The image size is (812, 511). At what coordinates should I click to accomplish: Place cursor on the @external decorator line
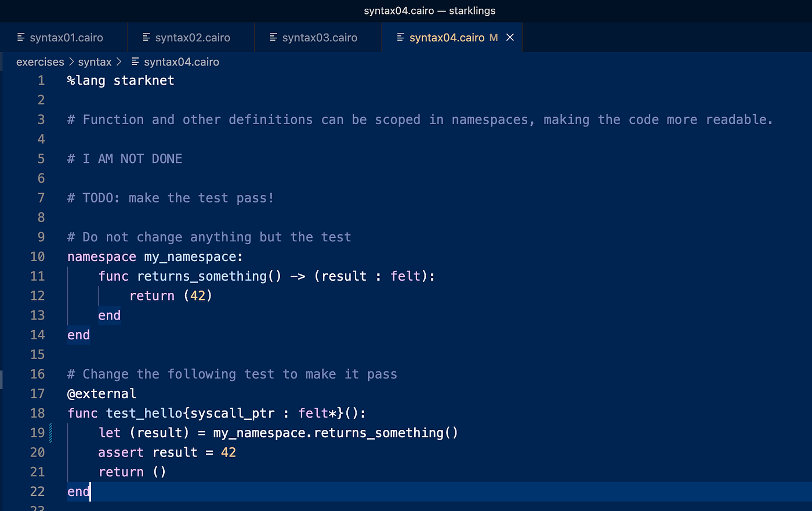[x=101, y=394]
